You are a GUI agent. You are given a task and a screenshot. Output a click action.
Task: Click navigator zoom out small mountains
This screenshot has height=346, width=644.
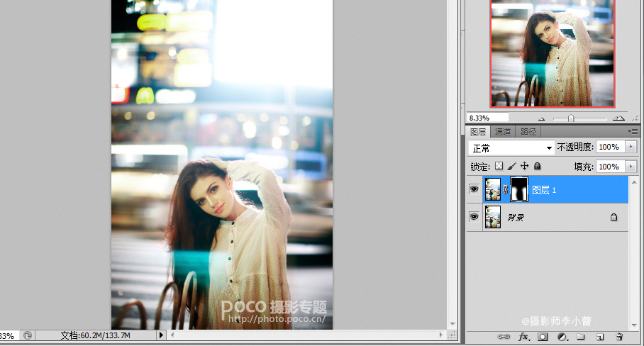tap(541, 119)
